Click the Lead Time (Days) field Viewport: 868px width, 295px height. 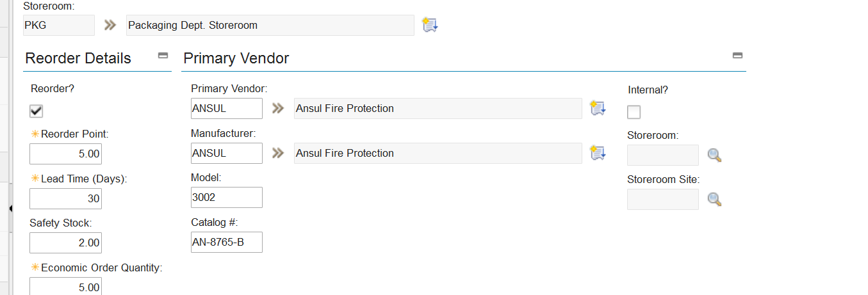coord(65,198)
